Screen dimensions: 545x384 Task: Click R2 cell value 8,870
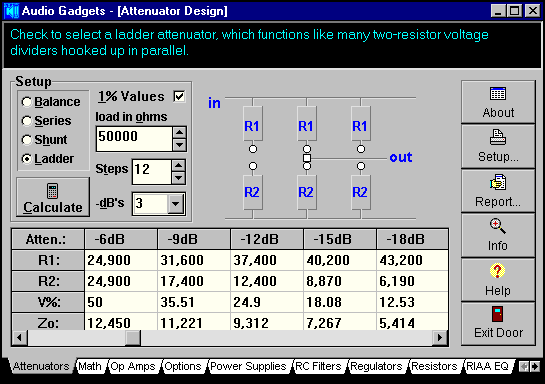pos(340,281)
